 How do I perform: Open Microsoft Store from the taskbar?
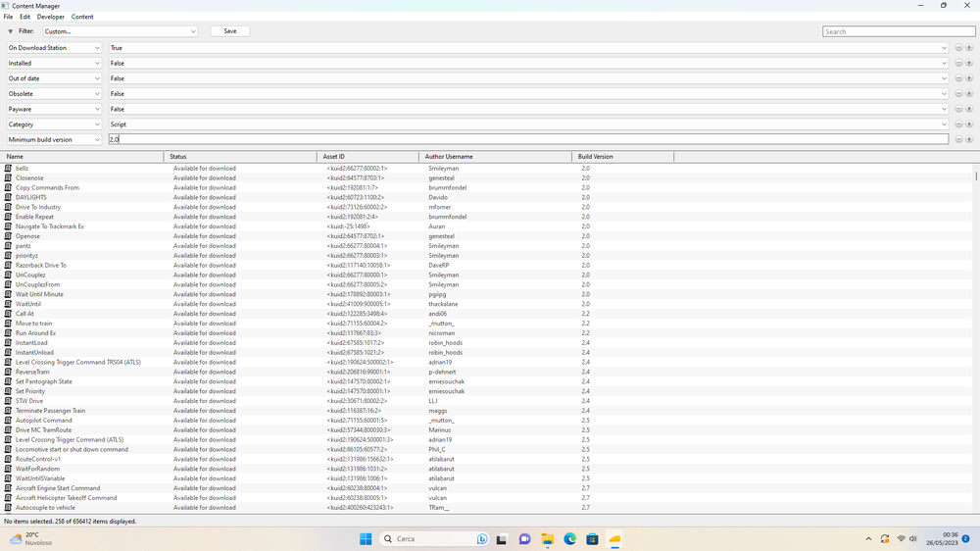pos(593,539)
